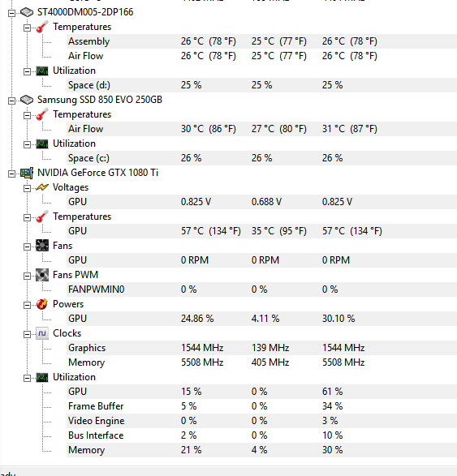457x476 pixels.
Task: Collapse the Fans PWM group
Action: (x=27, y=276)
